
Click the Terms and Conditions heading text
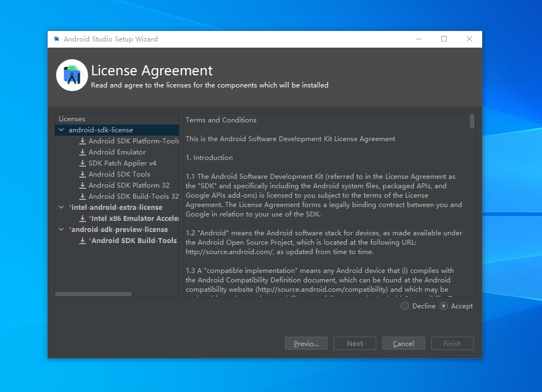point(221,120)
